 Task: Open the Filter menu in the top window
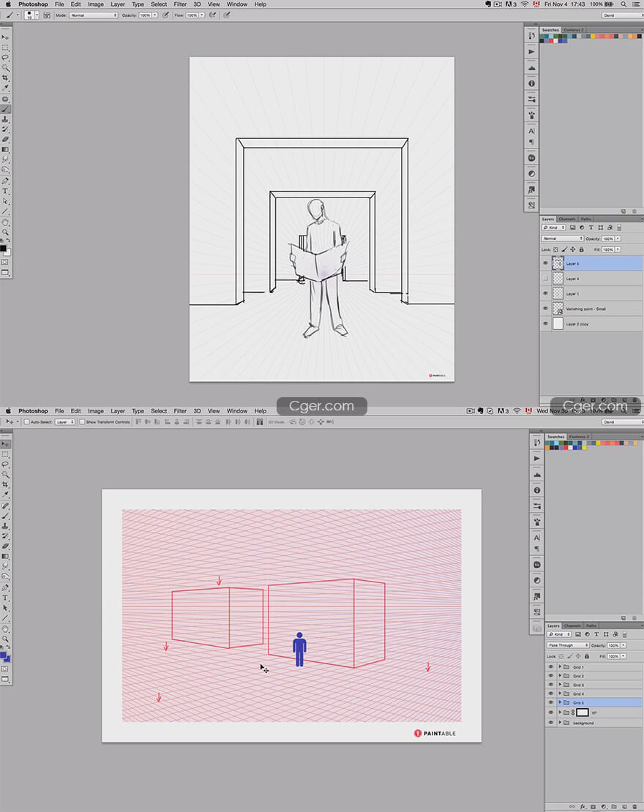click(x=180, y=4)
